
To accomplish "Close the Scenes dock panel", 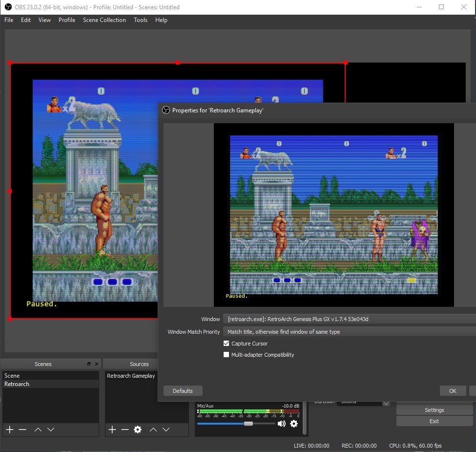I will click(x=97, y=364).
